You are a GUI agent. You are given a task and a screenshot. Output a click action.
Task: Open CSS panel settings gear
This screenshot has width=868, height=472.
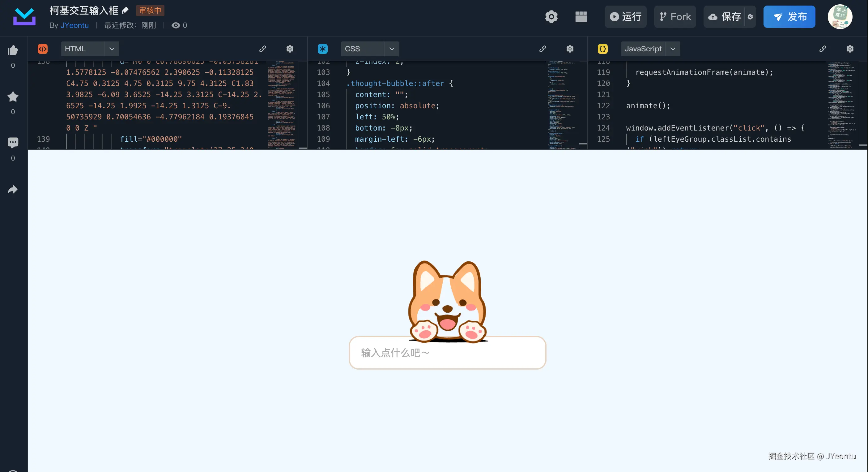(570, 49)
